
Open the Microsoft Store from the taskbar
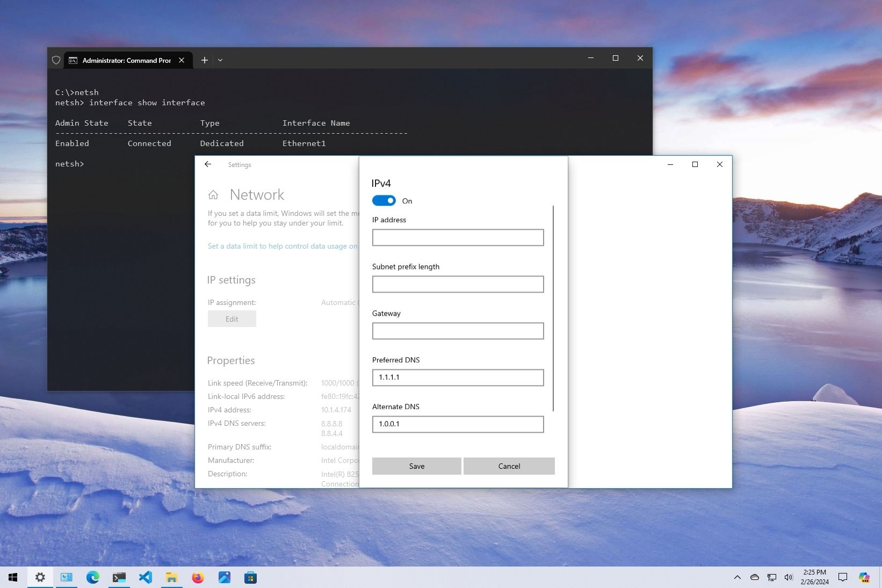[250, 577]
